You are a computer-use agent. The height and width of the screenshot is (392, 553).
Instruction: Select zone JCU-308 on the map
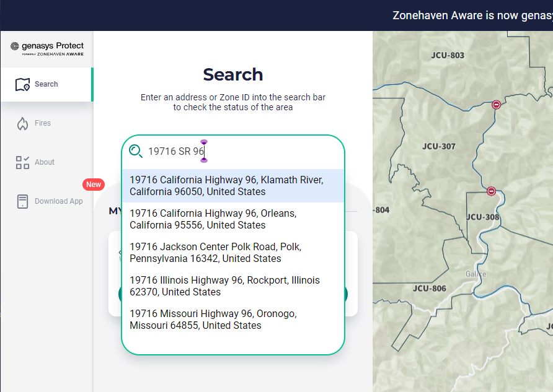[482, 217]
